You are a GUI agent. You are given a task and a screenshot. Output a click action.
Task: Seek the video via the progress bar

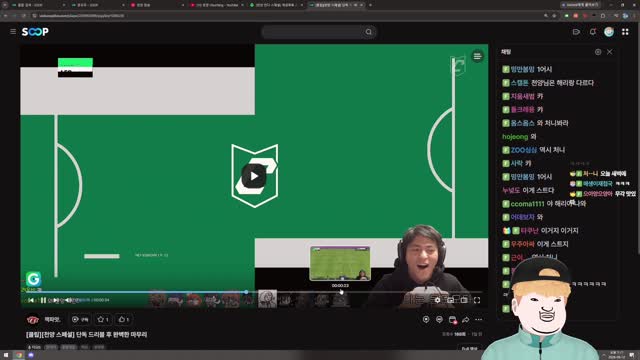pos(254,292)
